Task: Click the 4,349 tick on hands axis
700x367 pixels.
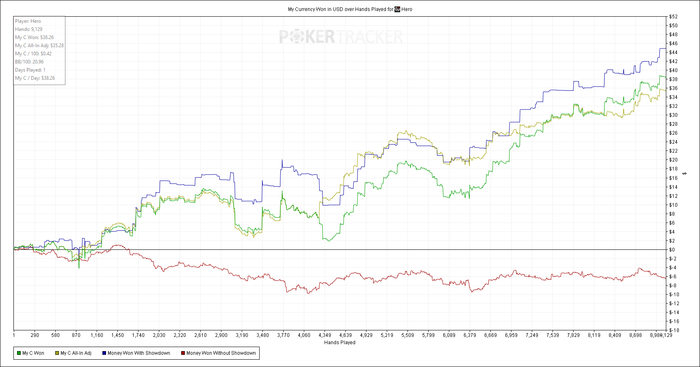Action: coord(325,335)
